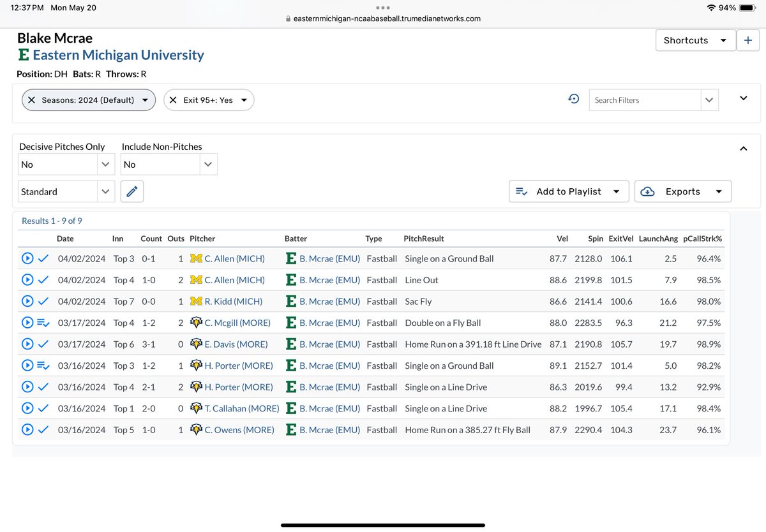This screenshot has width=766, height=532.
Task: Click EMU logo in the Sac Fly row
Action: [x=291, y=301]
